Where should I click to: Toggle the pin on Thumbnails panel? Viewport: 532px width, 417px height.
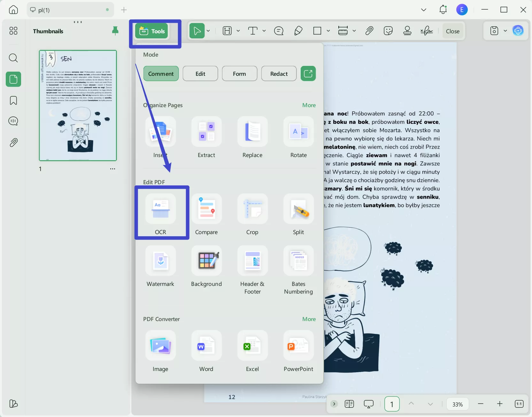(115, 31)
